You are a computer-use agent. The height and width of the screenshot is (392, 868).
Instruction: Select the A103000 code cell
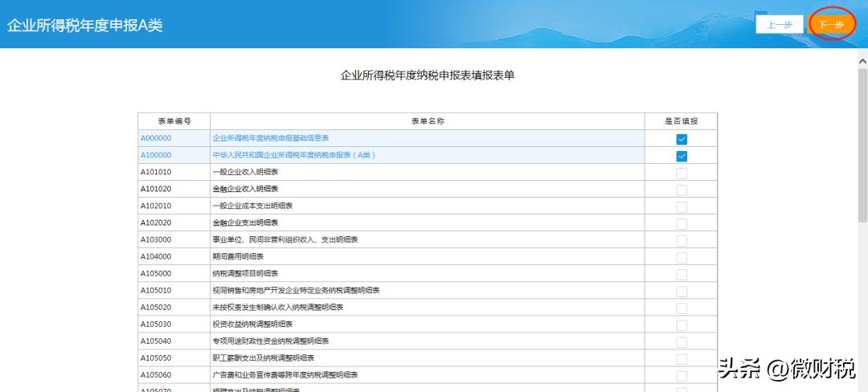(x=174, y=239)
